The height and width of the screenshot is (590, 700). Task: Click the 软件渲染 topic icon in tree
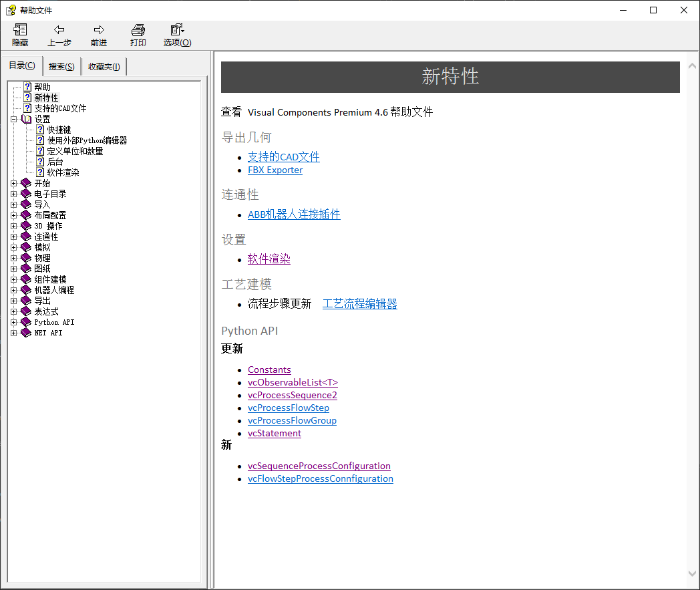tap(40, 172)
